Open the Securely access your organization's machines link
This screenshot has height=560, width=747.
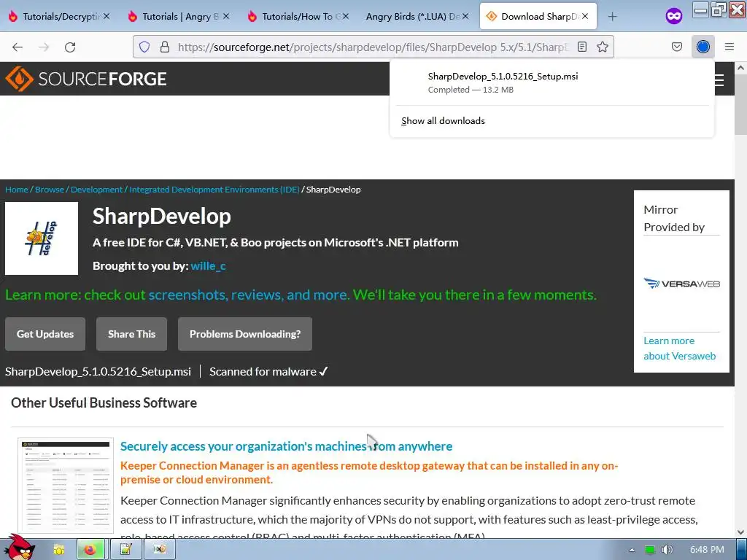click(286, 446)
